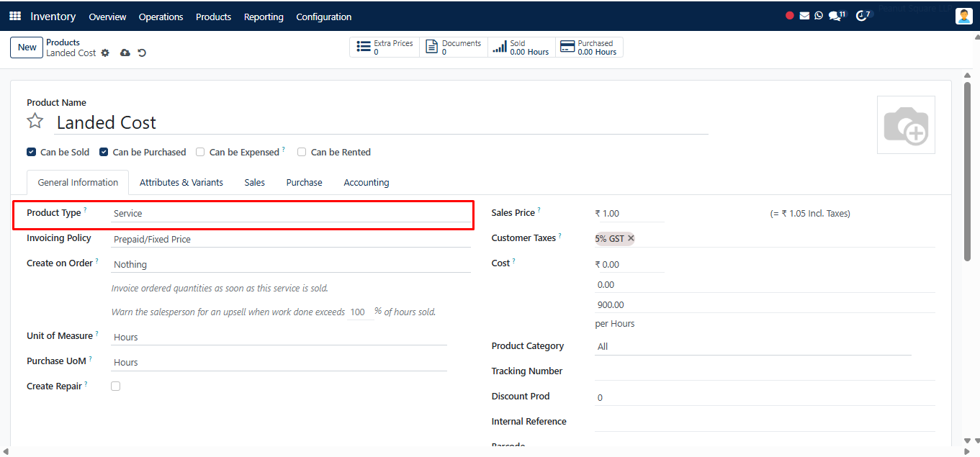The height and width of the screenshot is (457, 980).
Task: Open the Invoicing Policy dropdown
Action: pyautogui.click(x=291, y=240)
